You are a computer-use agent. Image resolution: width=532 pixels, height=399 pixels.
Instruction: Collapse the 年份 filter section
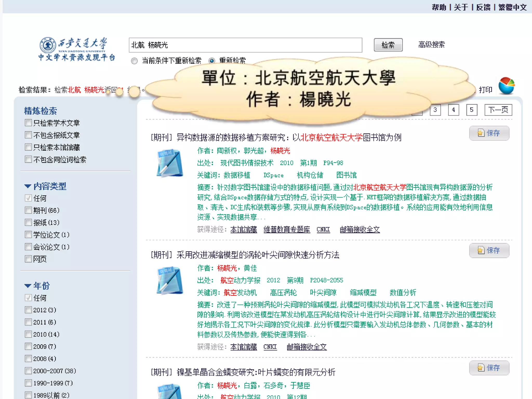tap(28, 286)
